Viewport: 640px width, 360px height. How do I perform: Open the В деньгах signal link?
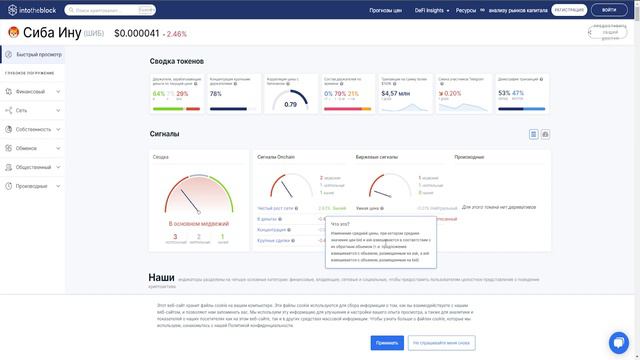(x=267, y=219)
